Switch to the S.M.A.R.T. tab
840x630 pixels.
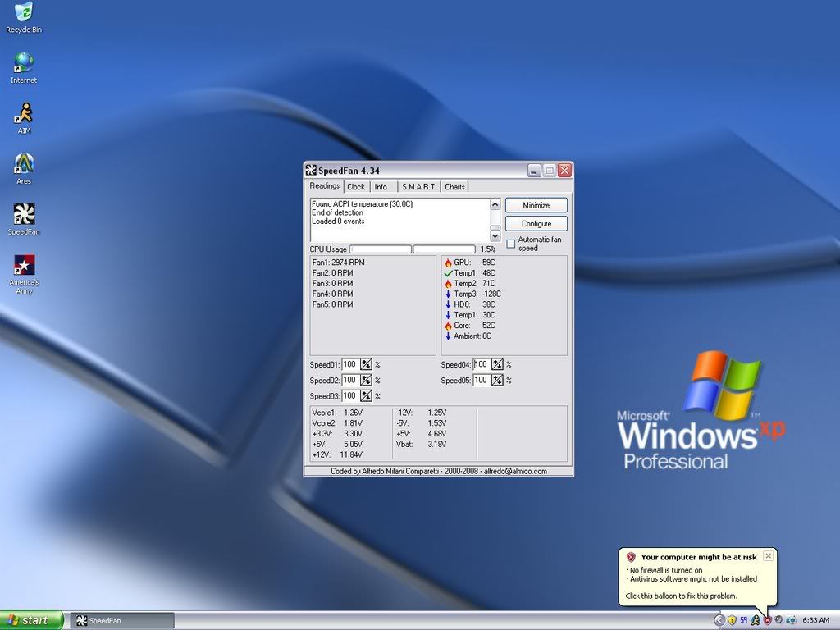(x=419, y=187)
